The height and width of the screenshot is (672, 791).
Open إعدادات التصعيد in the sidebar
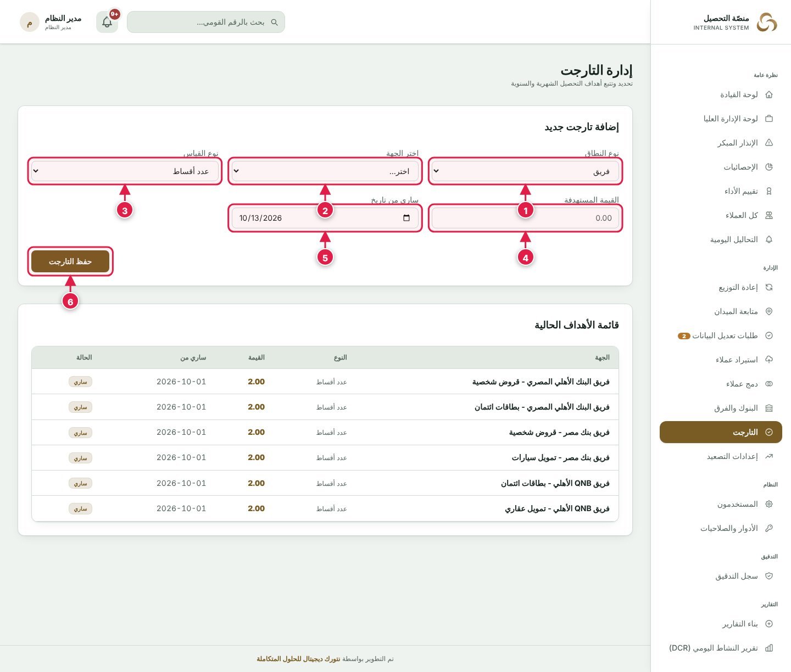[721, 456]
